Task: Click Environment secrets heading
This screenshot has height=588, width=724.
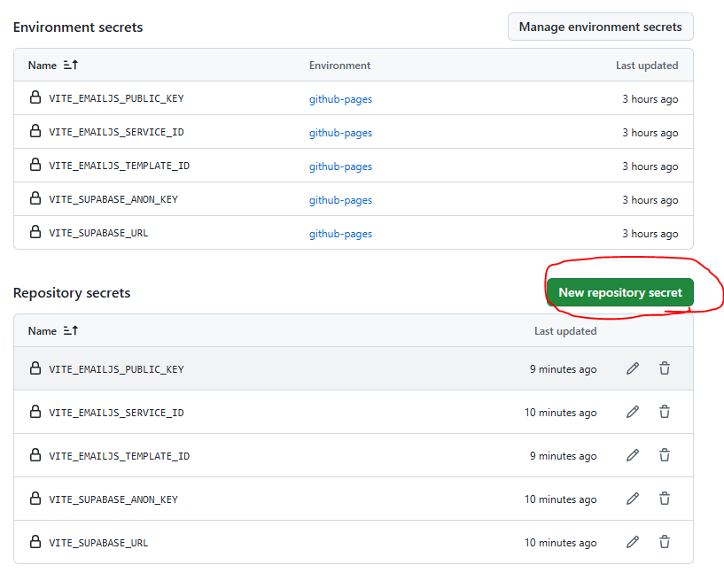Action: 78,27
